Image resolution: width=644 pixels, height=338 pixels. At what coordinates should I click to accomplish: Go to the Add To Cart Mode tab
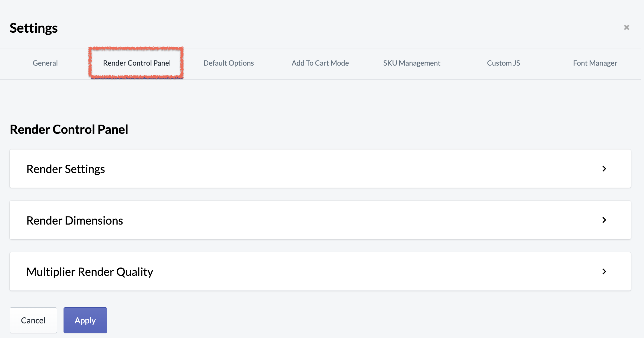[x=320, y=63]
